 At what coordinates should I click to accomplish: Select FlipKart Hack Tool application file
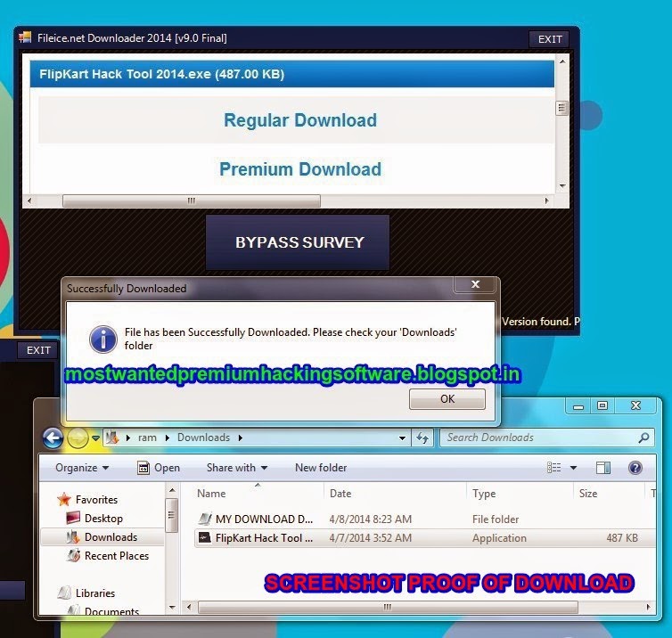[424, 538]
